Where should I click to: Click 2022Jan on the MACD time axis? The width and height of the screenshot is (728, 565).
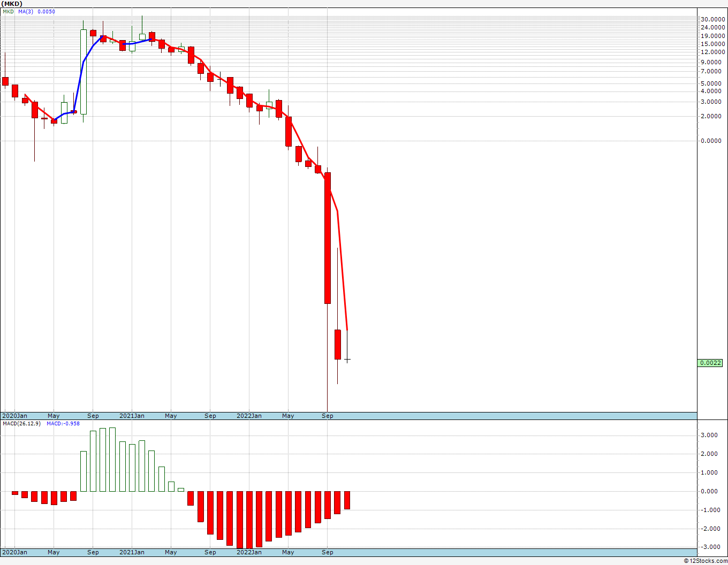click(x=249, y=552)
